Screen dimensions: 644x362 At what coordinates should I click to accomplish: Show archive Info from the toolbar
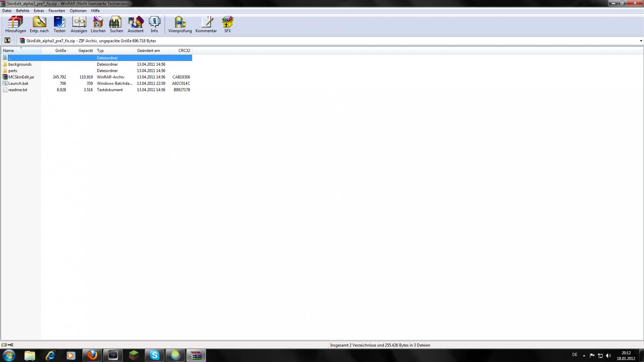pos(154,24)
